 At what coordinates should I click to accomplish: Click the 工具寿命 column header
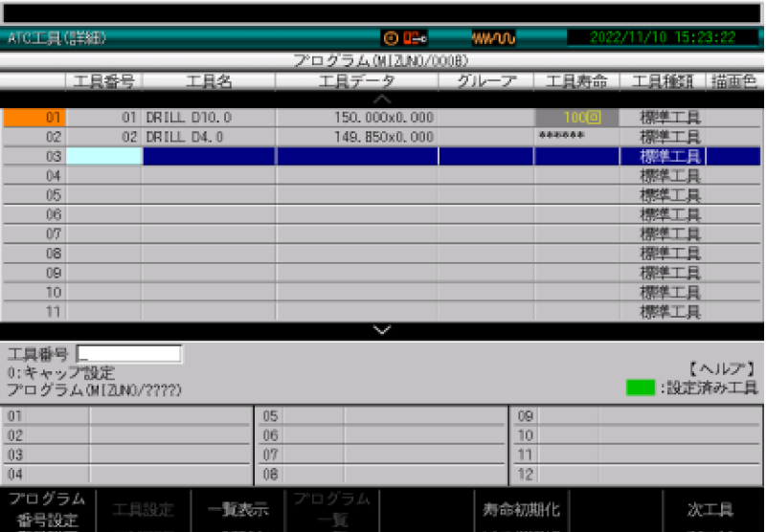pyautogui.click(x=576, y=81)
